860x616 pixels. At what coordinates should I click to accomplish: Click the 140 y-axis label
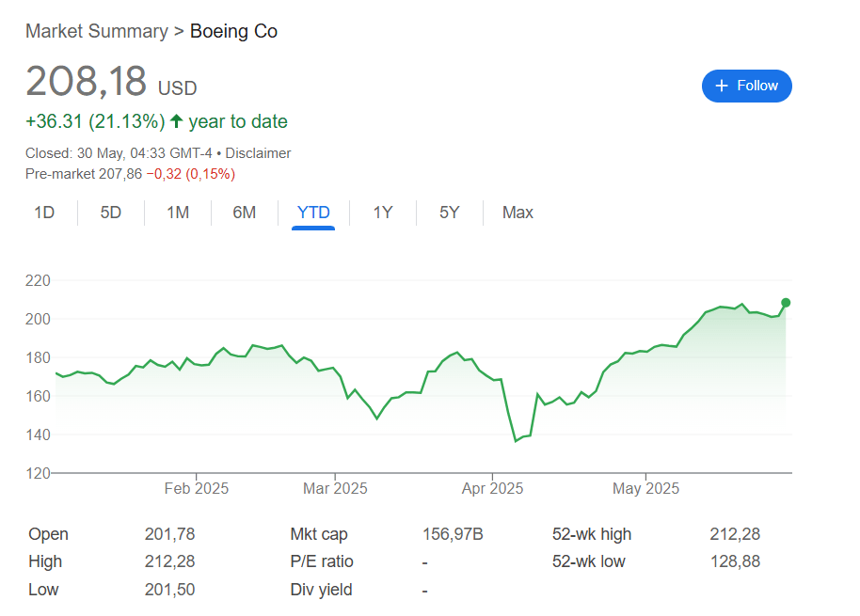point(38,434)
